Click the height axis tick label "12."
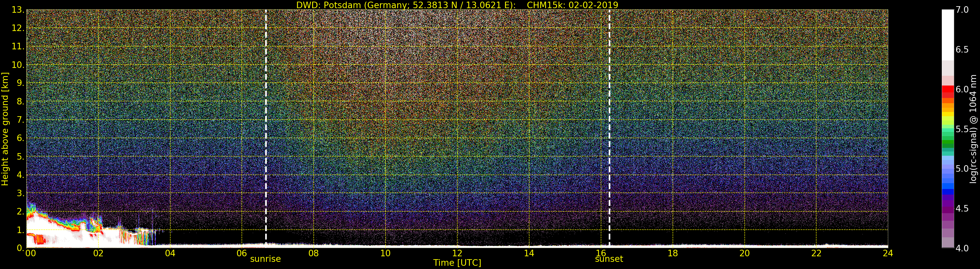The image size is (980, 269). click(x=18, y=28)
